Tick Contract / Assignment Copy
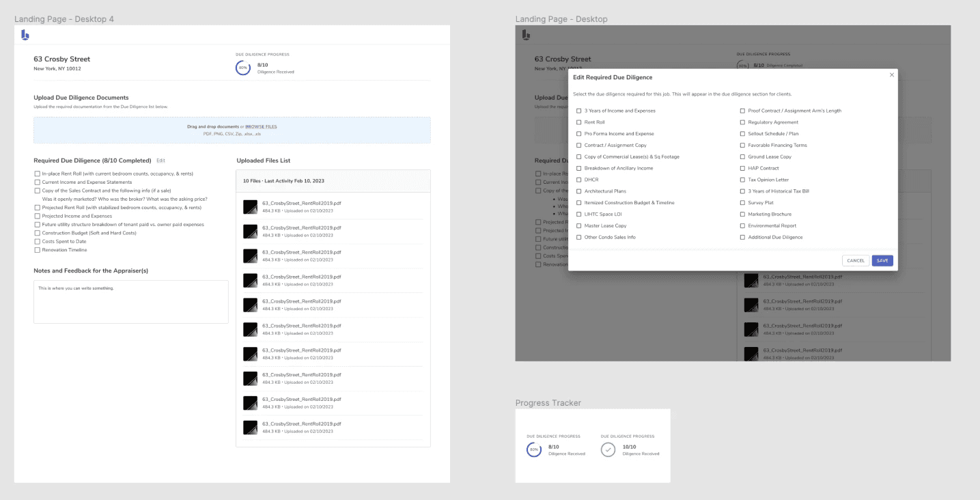Image resolution: width=980 pixels, height=500 pixels. point(579,145)
